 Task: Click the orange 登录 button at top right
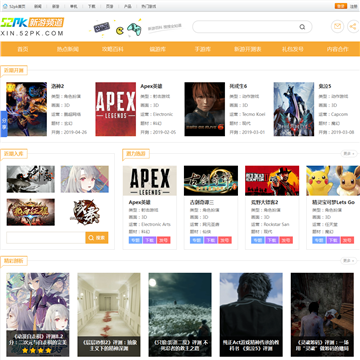tap(341, 6)
